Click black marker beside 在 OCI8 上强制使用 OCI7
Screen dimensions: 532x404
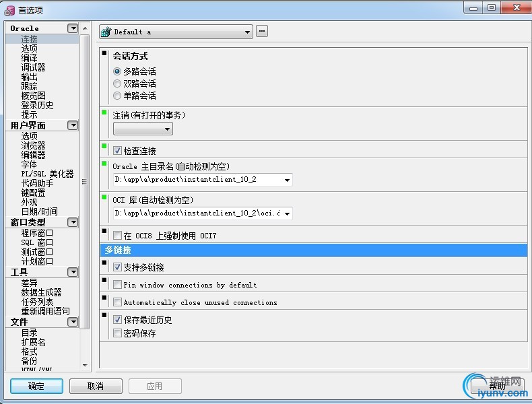click(104, 231)
